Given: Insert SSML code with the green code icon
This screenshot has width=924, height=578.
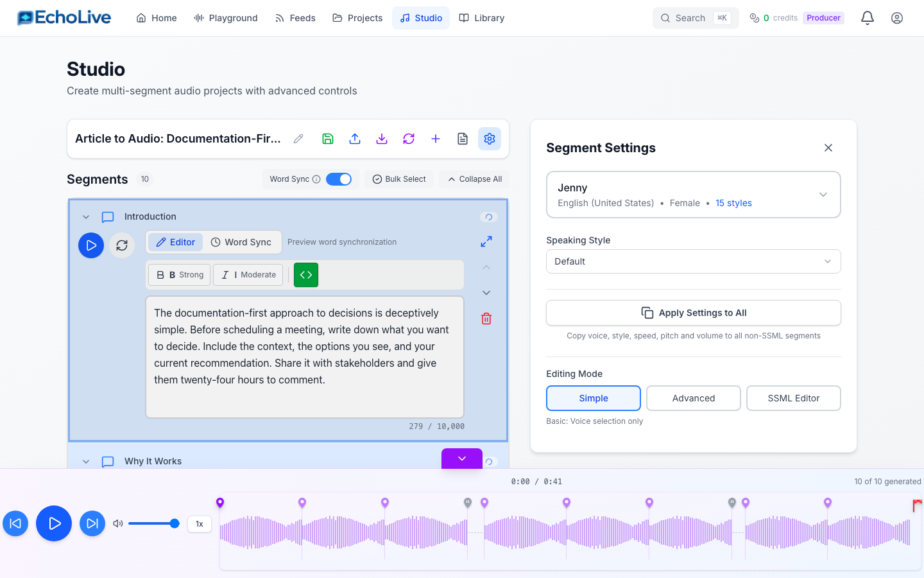Looking at the screenshot, I should point(305,275).
